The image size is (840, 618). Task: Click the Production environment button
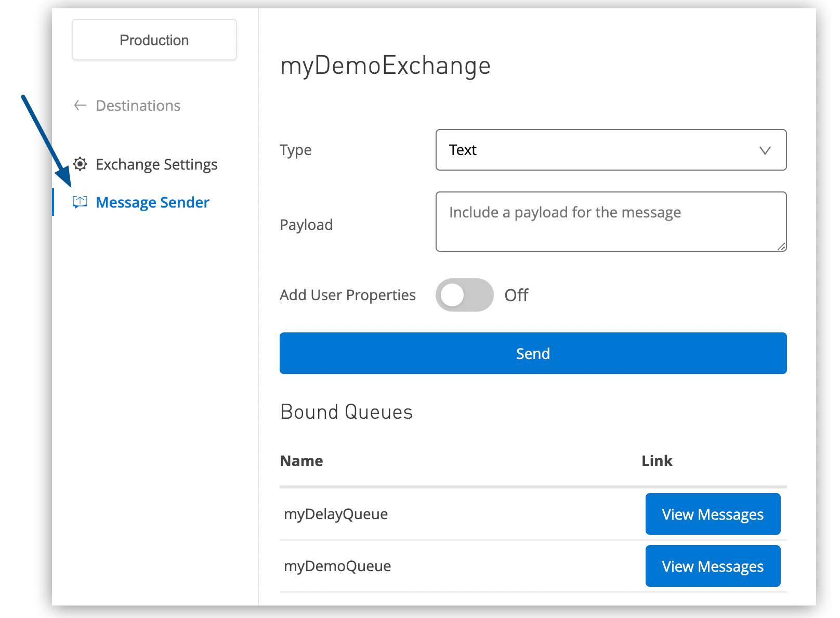[x=154, y=40]
